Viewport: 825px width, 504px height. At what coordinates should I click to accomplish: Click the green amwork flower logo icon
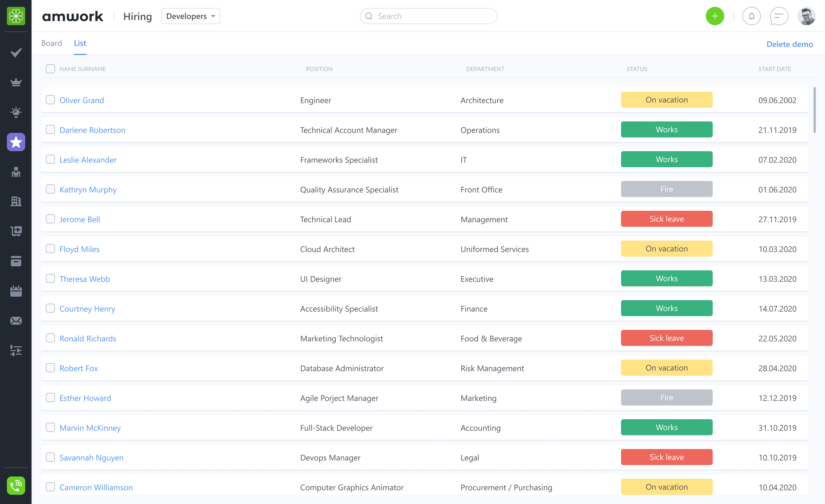click(16, 16)
